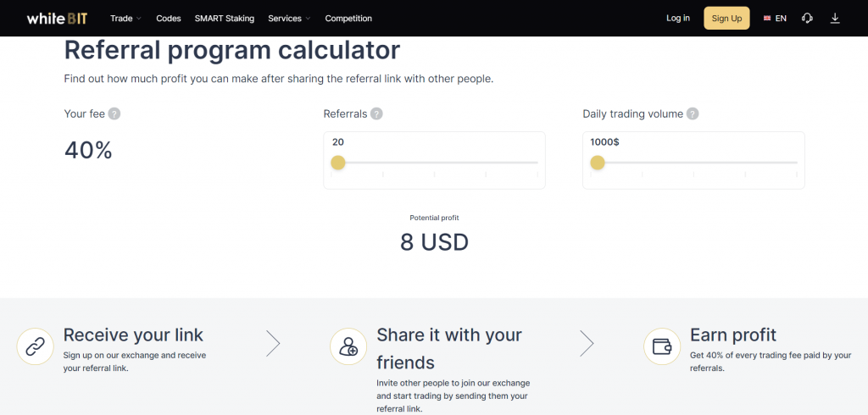The height and width of the screenshot is (415, 868).
Task: Click the WhiteBIT logo
Action: (57, 19)
